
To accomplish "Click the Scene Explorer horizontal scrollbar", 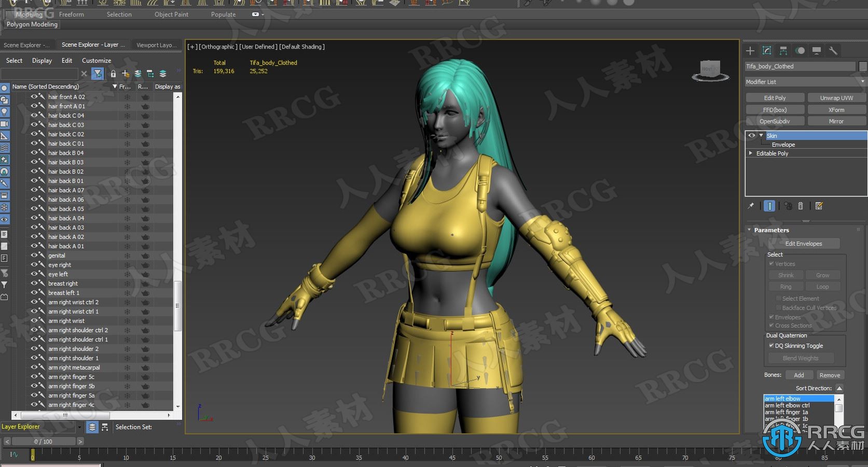I will 65,415.
